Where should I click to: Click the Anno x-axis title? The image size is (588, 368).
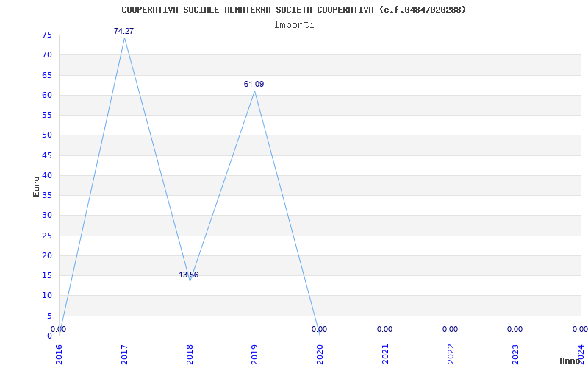(570, 361)
